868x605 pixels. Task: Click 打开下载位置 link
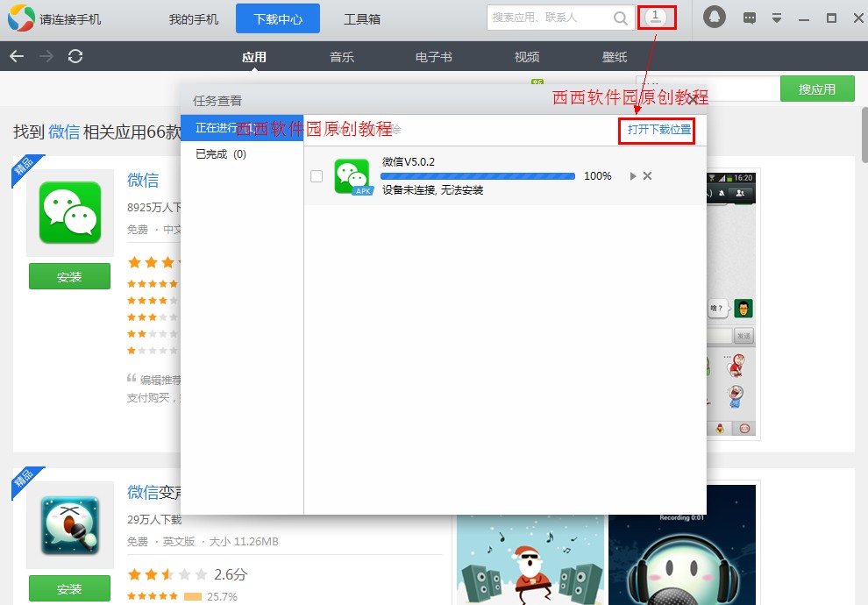tap(658, 130)
